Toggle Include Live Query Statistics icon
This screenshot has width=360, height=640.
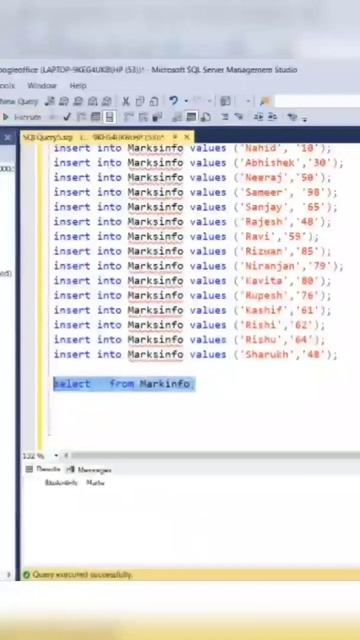click(x=143, y=118)
